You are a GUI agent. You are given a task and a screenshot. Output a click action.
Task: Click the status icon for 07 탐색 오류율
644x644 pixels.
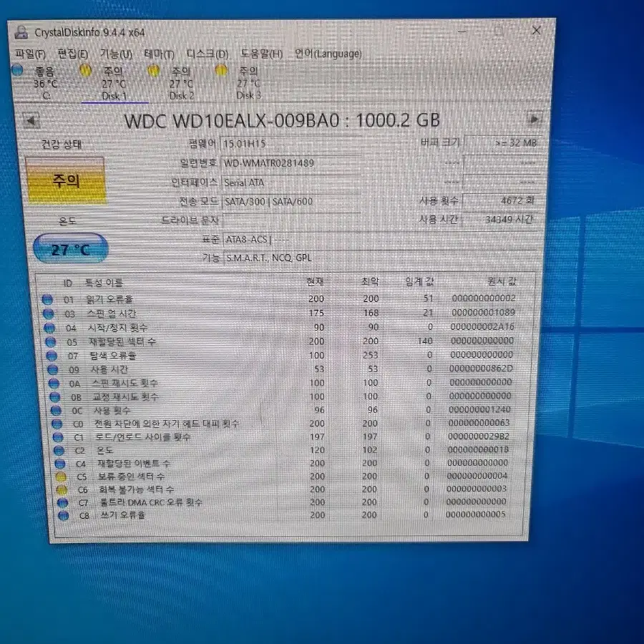pos(52,356)
